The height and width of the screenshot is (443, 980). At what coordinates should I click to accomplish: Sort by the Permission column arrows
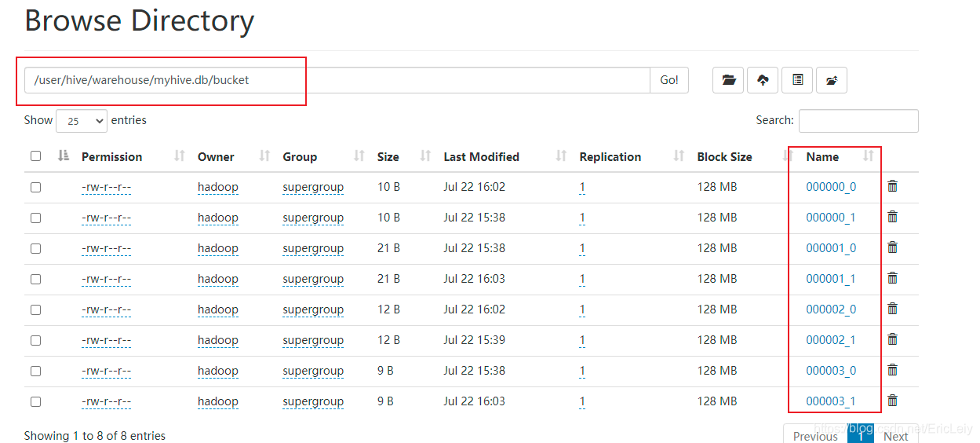(179, 156)
